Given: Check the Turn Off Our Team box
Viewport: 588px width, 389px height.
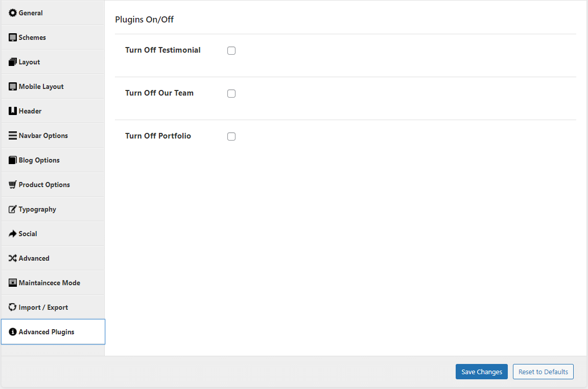Looking at the screenshot, I should 231,94.
